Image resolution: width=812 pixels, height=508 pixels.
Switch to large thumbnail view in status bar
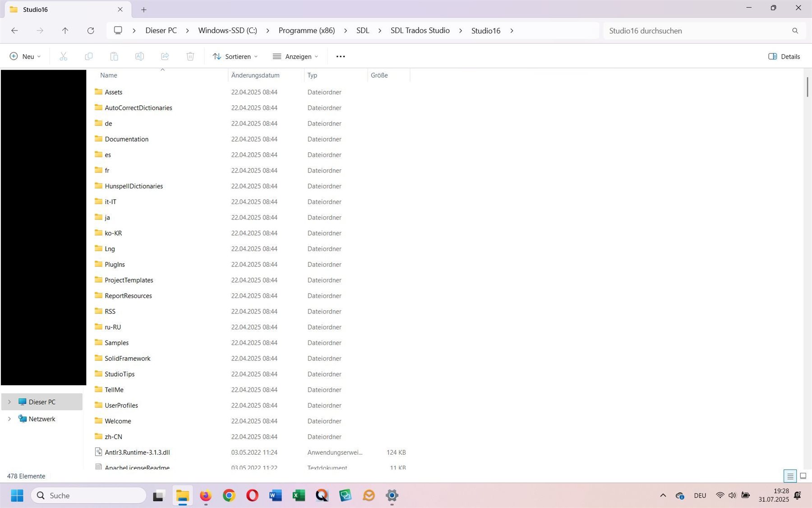coord(803,476)
